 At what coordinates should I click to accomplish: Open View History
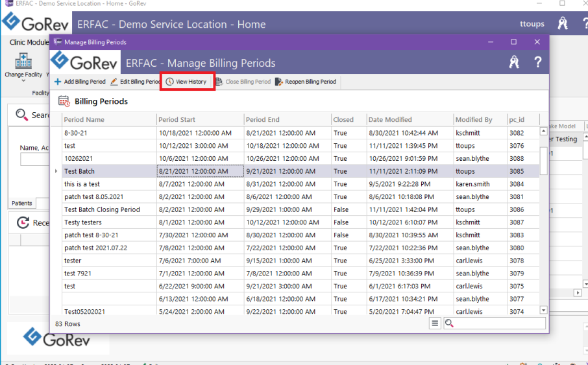click(x=186, y=82)
